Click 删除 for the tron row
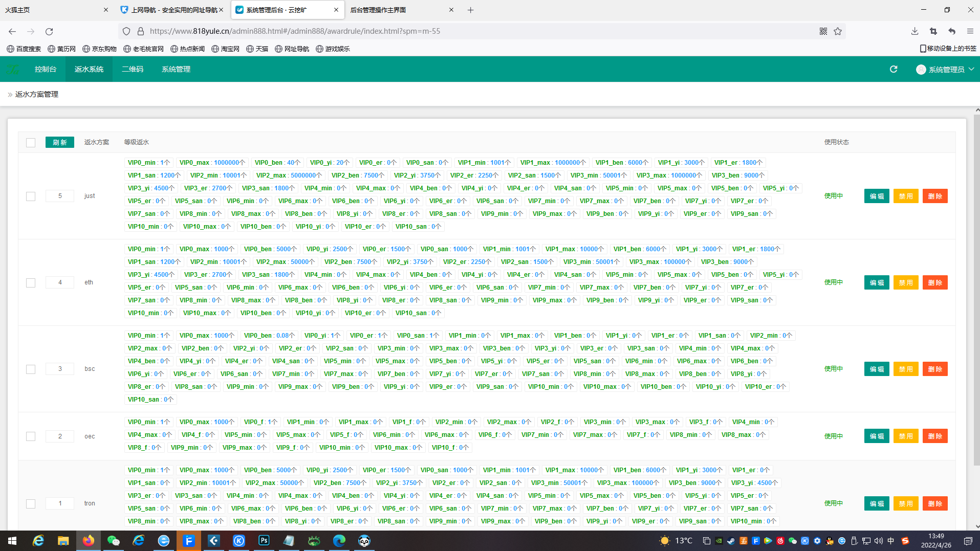Image resolution: width=980 pixels, height=551 pixels. 935,503
